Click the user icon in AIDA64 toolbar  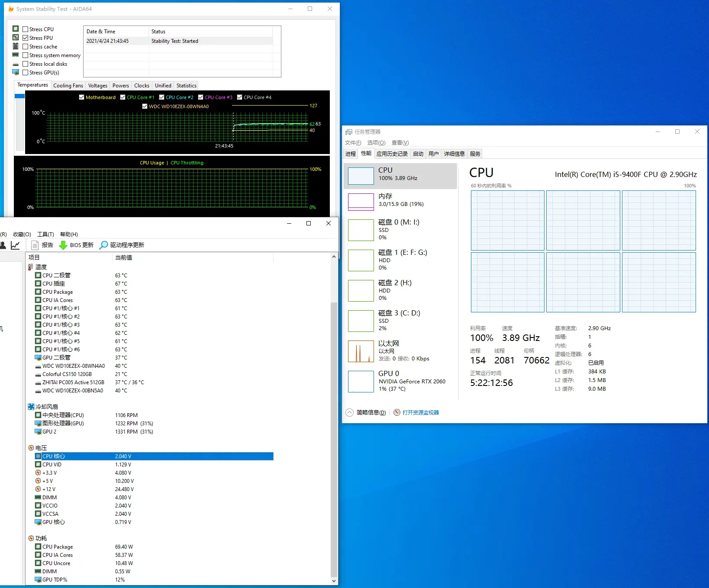click(x=3, y=245)
